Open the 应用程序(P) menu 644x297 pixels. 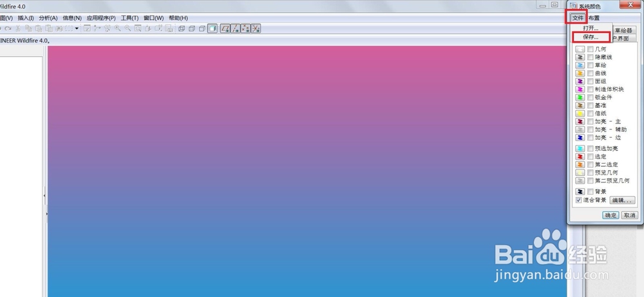(x=101, y=18)
